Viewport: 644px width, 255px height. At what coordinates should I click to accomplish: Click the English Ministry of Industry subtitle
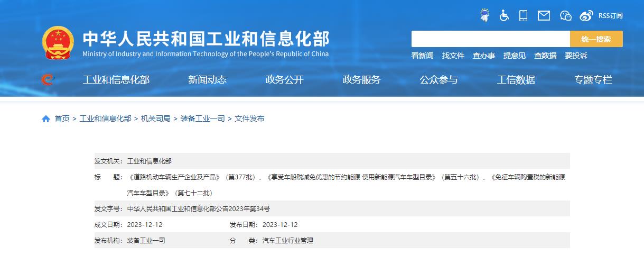click(x=206, y=54)
